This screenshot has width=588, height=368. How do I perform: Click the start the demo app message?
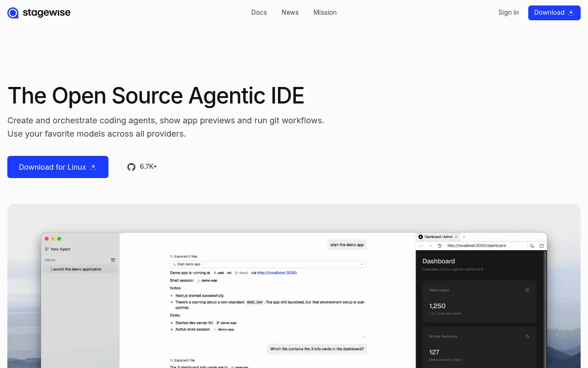click(347, 245)
